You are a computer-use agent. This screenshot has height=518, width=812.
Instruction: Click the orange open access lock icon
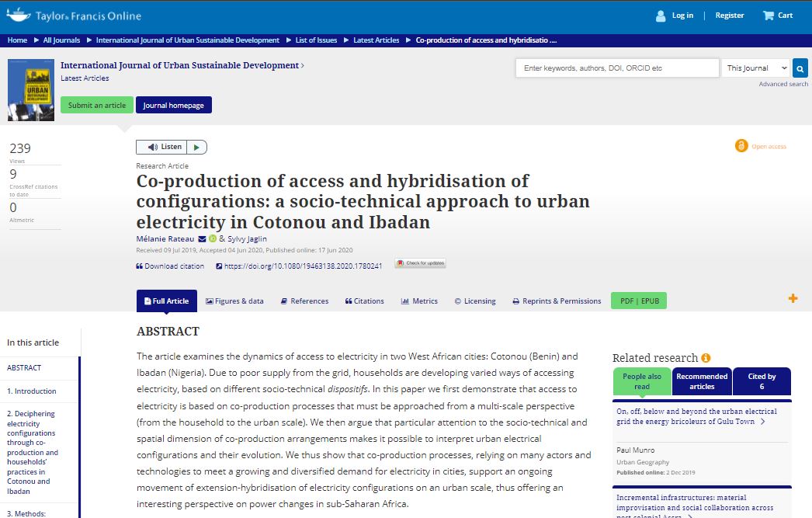pos(741,146)
